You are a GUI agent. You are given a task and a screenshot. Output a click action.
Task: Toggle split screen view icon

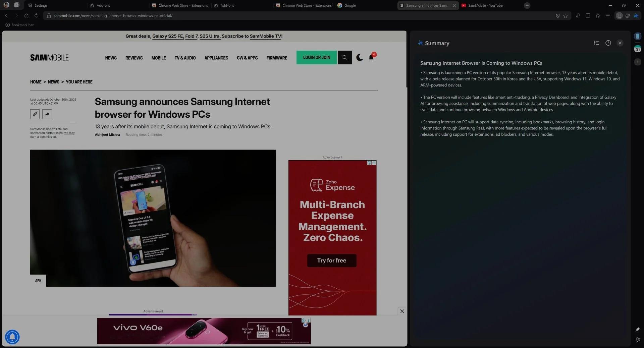[x=588, y=16]
